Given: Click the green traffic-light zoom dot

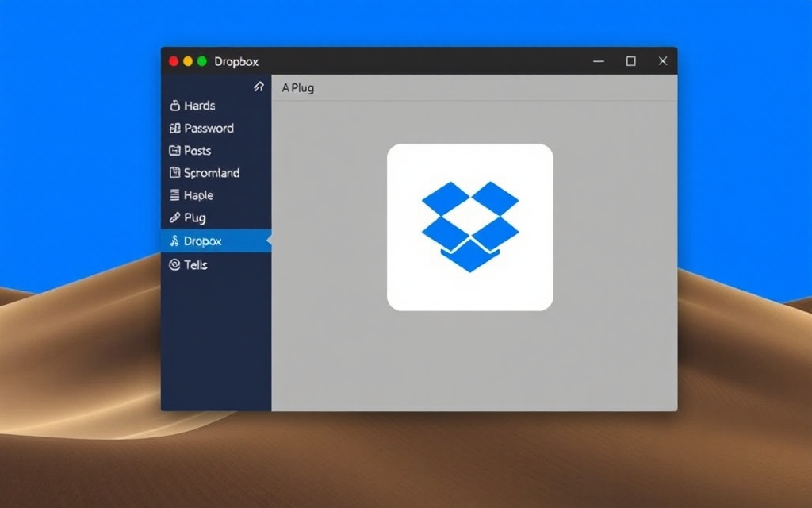Looking at the screenshot, I should point(202,61).
